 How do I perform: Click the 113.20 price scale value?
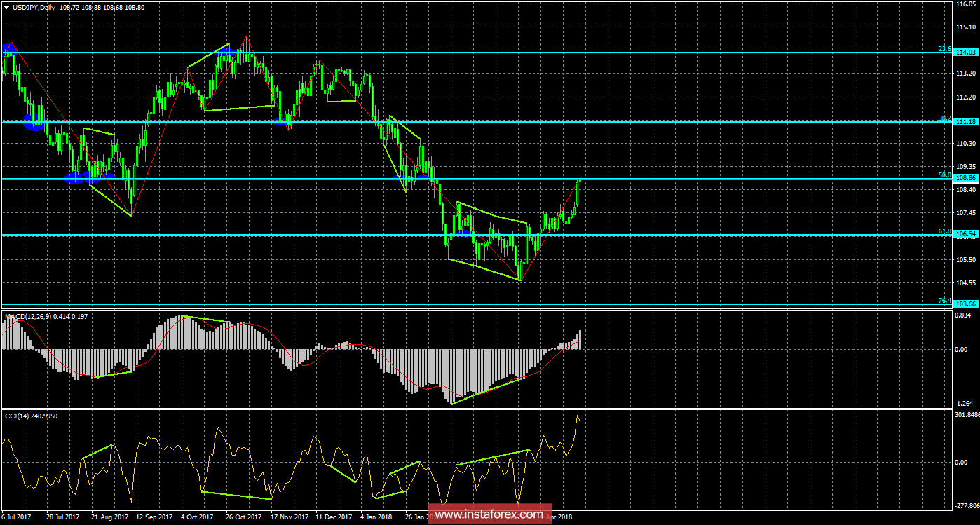click(x=967, y=73)
